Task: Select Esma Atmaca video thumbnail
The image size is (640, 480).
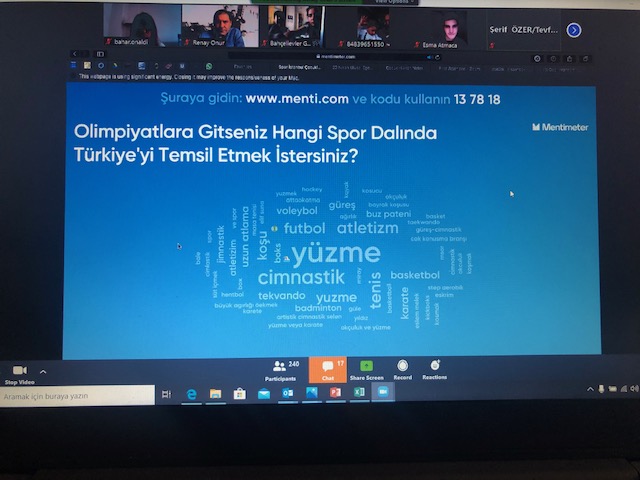Action: click(x=440, y=29)
